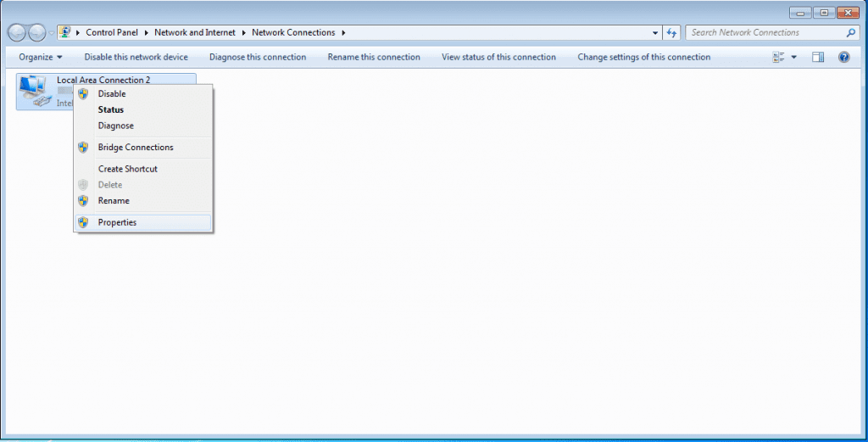Click the magnifier search icon
Screen dimensions: 868x442
[851, 33]
